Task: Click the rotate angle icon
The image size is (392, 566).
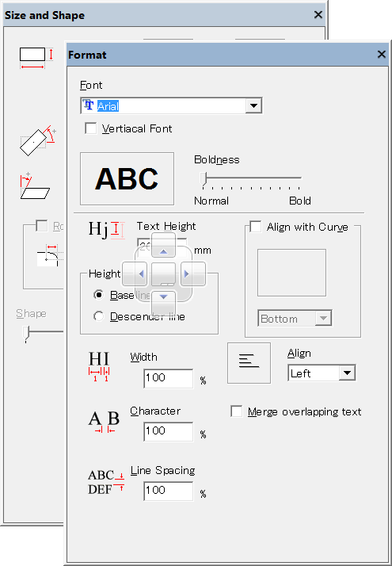Action: point(38,141)
